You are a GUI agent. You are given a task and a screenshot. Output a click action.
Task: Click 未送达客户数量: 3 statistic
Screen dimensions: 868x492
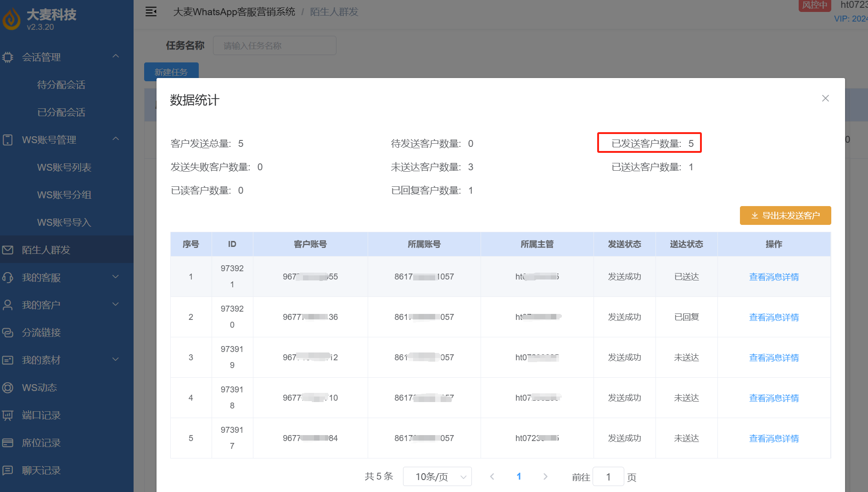tap(432, 167)
